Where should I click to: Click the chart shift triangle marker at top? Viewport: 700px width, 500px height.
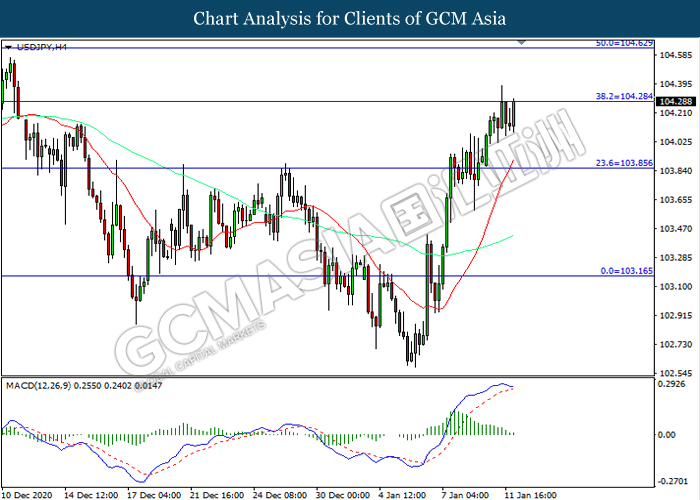[x=521, y=43]
